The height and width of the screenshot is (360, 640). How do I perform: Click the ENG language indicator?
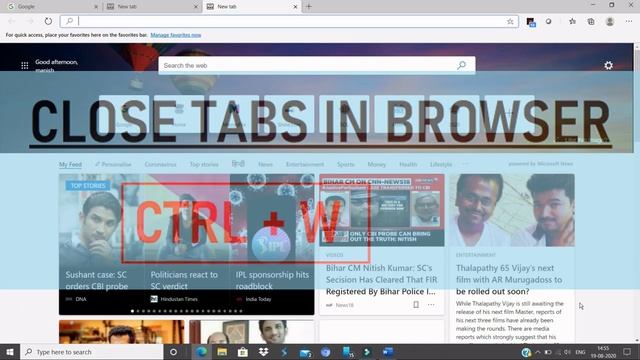coord(580,352)
